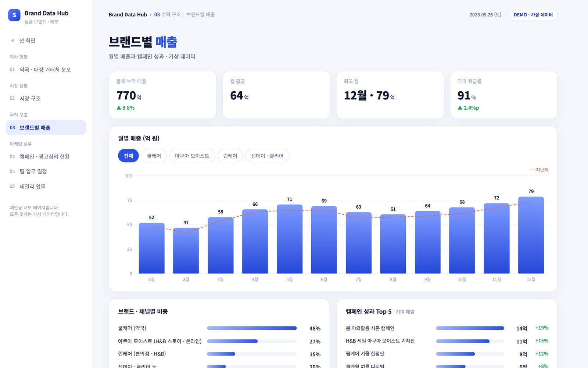Select 선데이 · 클리어 chart filter
The width and height of the screenshot is (588, 368).
tap(267, 156)
